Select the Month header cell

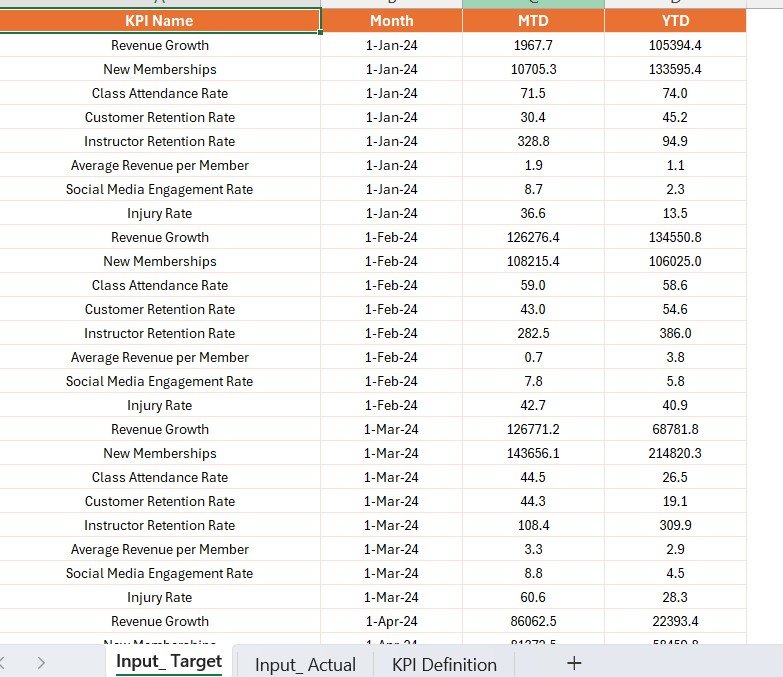tap(392, 20)
